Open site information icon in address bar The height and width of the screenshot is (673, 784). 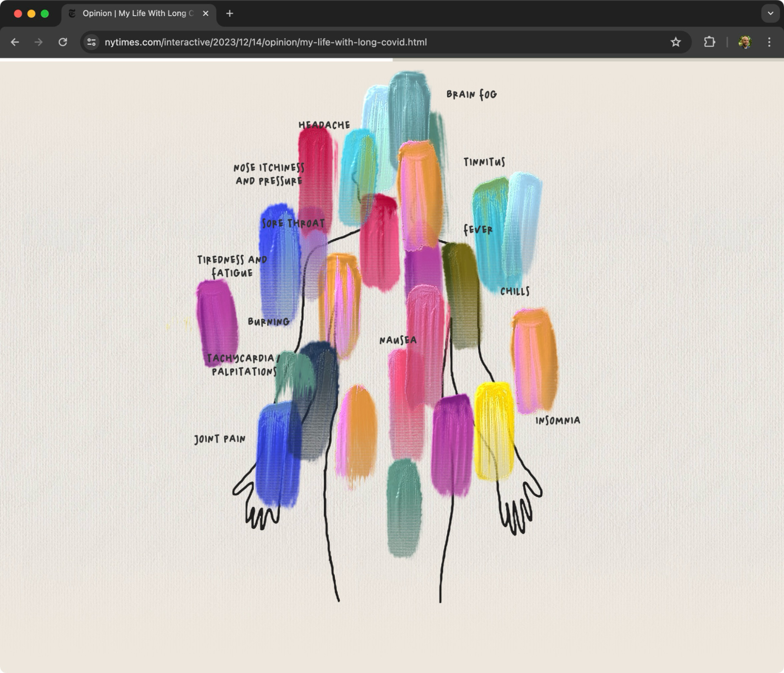[91, 42]
